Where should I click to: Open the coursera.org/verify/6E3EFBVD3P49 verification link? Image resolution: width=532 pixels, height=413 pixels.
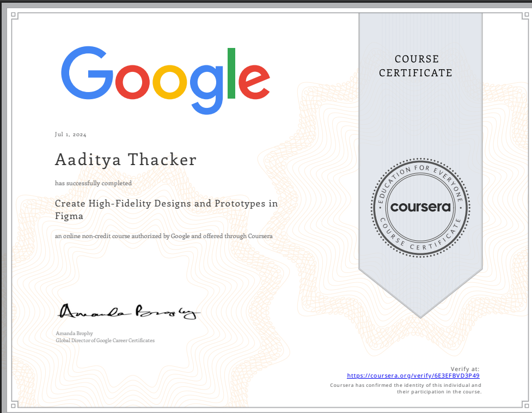pyautogui.click(x=413, y=375)
